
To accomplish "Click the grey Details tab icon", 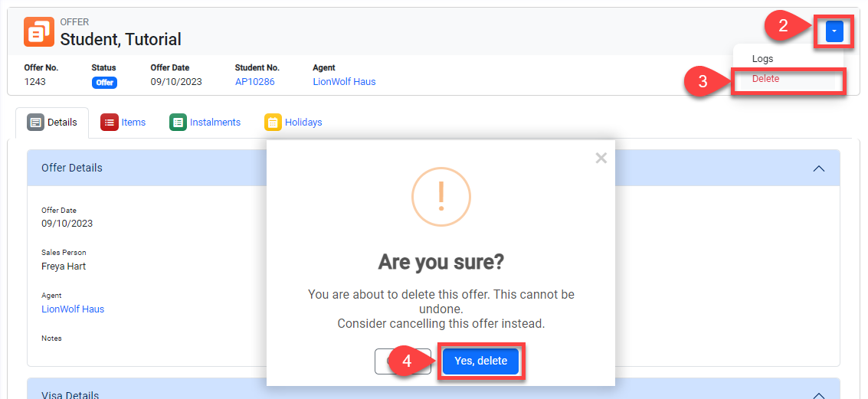I will [x=35, y=123].
